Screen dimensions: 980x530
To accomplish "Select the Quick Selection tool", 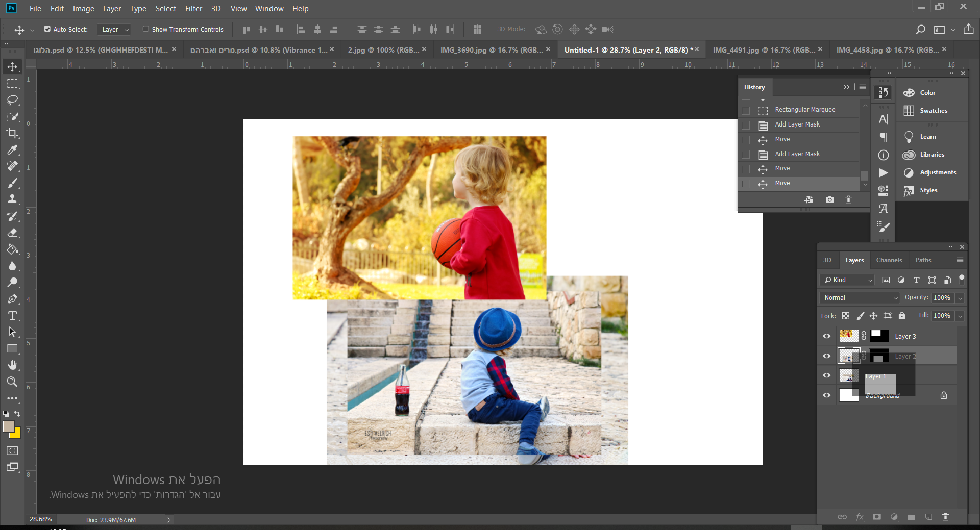I will coord(12,117).
